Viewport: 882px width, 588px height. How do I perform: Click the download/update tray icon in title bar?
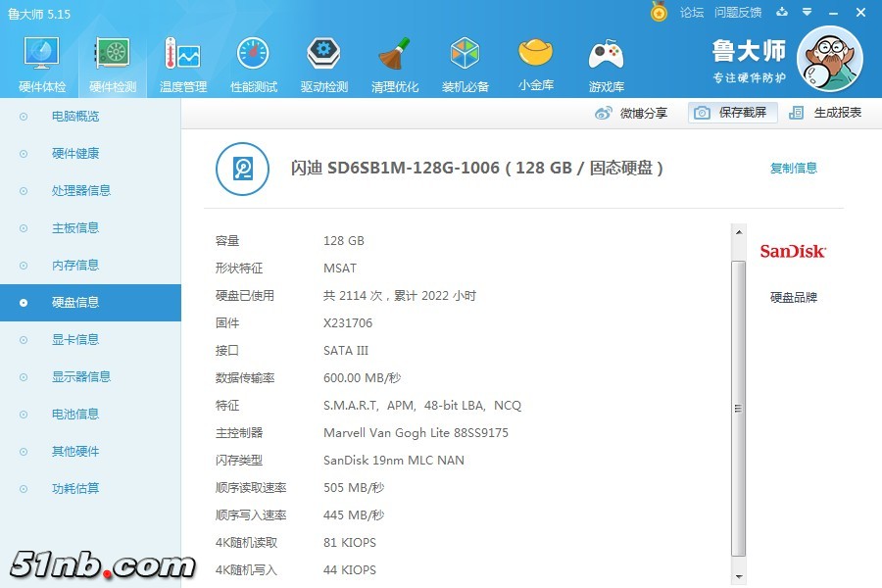coord(782,13)
